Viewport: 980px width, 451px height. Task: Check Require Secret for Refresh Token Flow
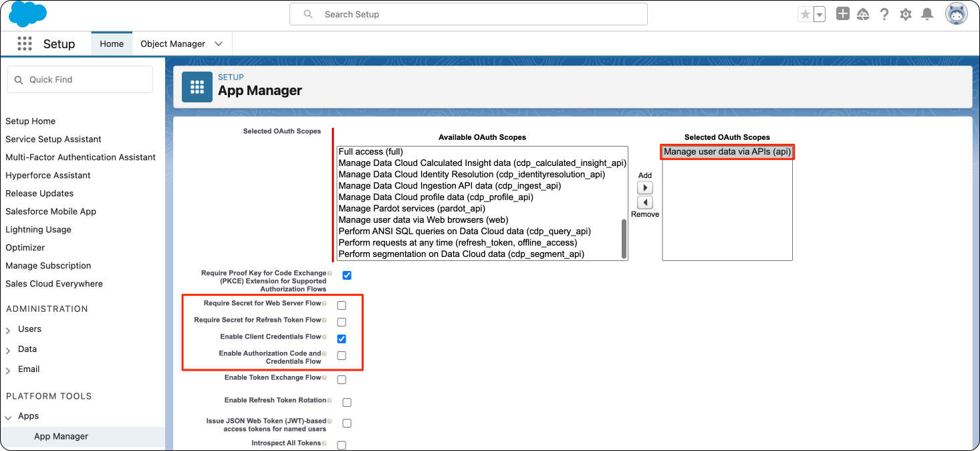pos(342,322)
